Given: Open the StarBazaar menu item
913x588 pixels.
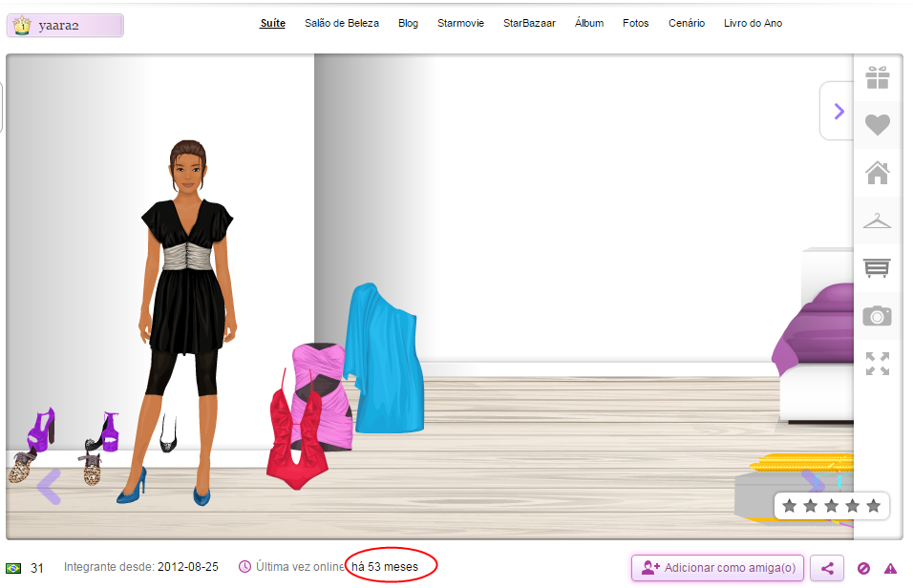Looking at the screenshot, I should coord(529,23).
